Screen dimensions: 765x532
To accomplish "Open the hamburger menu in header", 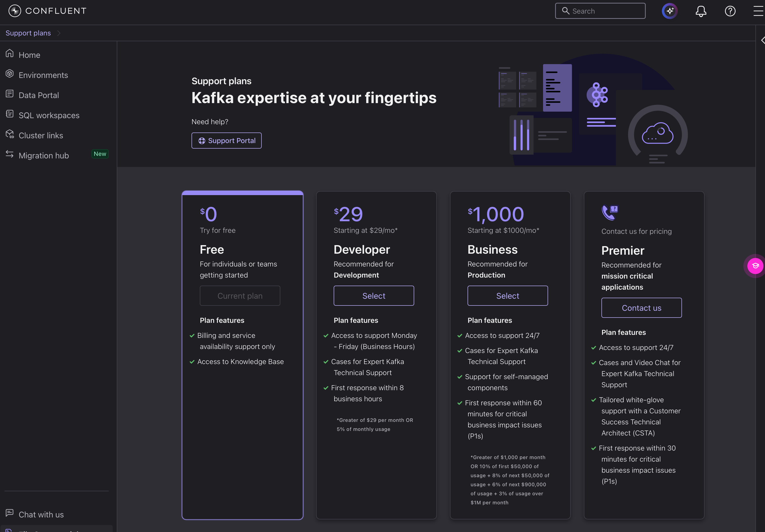I will 759,11.
